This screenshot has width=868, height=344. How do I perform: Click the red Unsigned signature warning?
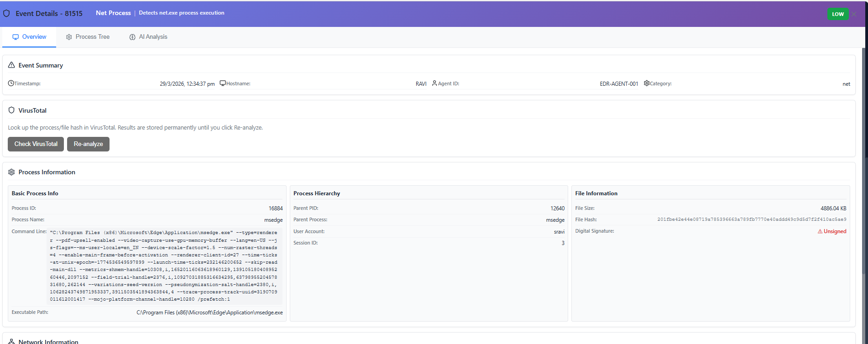pos(832,231)
